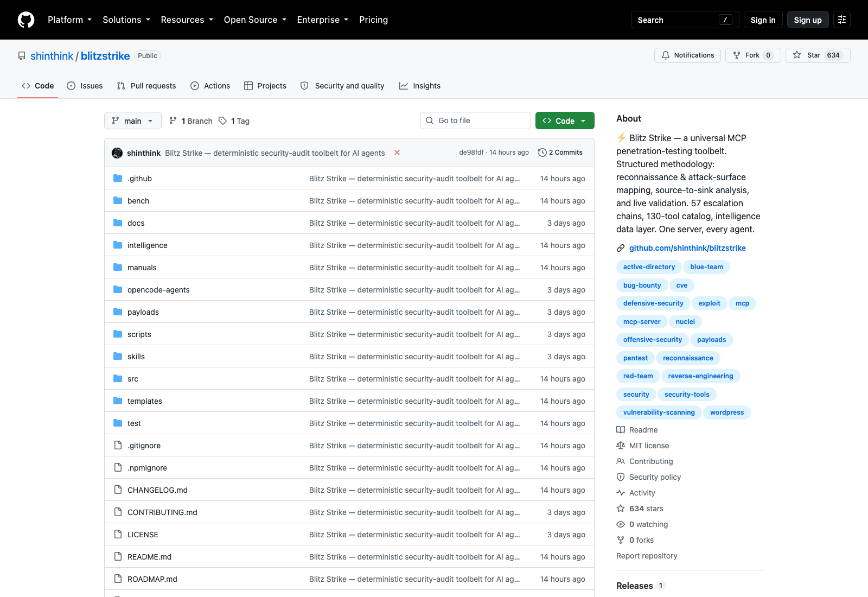Click the Sign up button
The image size is (868, 597).
[808, 20]
